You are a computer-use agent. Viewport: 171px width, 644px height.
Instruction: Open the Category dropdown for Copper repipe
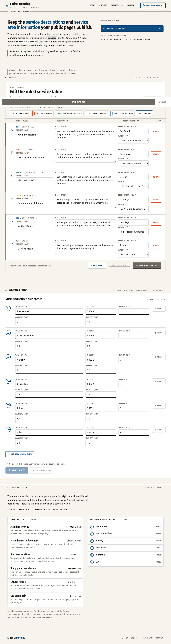pos(133,232)
